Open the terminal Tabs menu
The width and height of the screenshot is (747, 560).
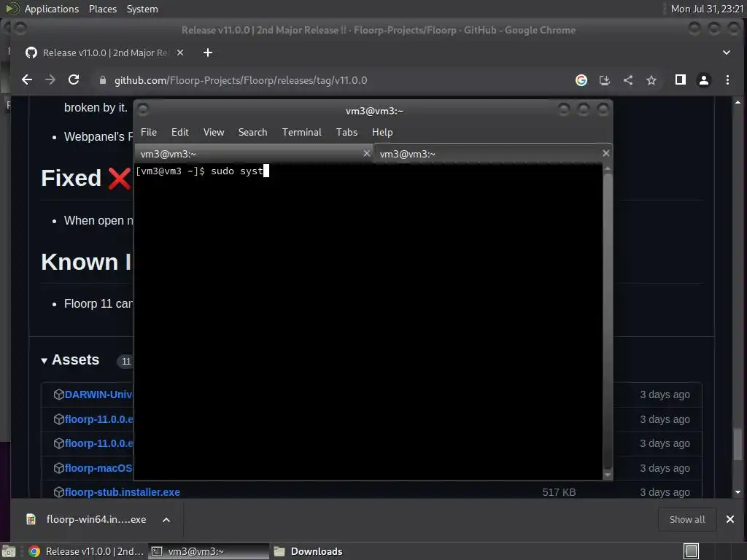click(x=347, y=132)
